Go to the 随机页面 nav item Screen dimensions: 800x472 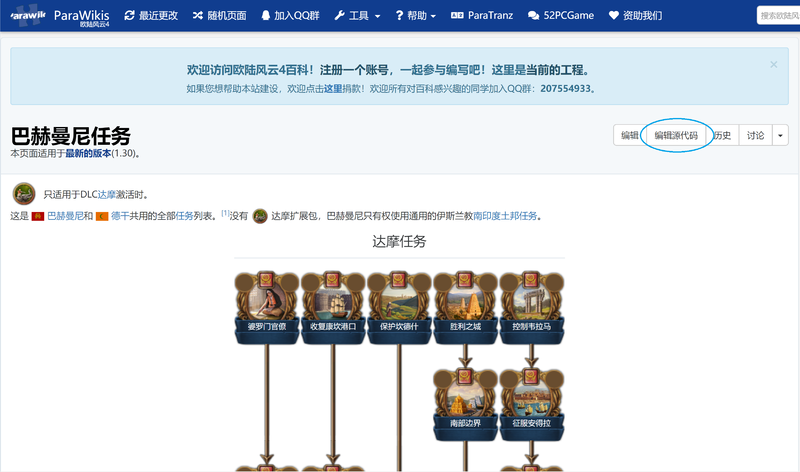[219, 15]
